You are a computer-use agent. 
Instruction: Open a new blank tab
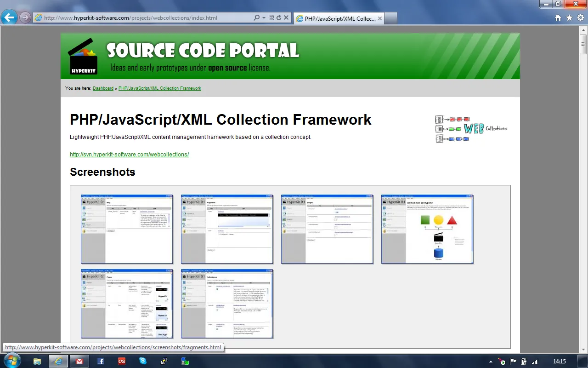(391, 18)
